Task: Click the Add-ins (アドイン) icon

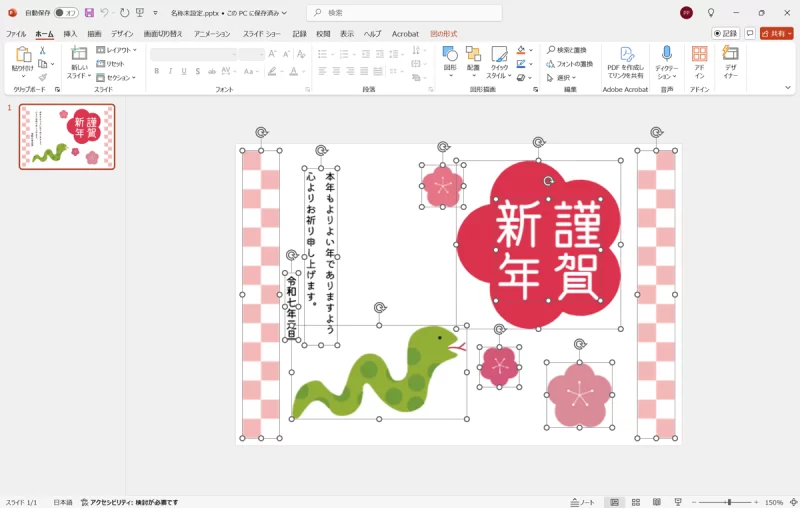Action: tap(699, 55)
